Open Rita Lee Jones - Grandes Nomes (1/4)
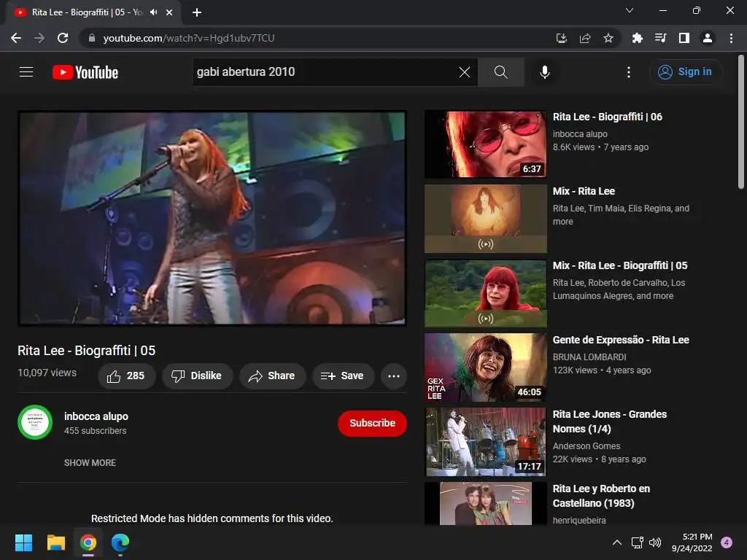 [x=609, y=421]
